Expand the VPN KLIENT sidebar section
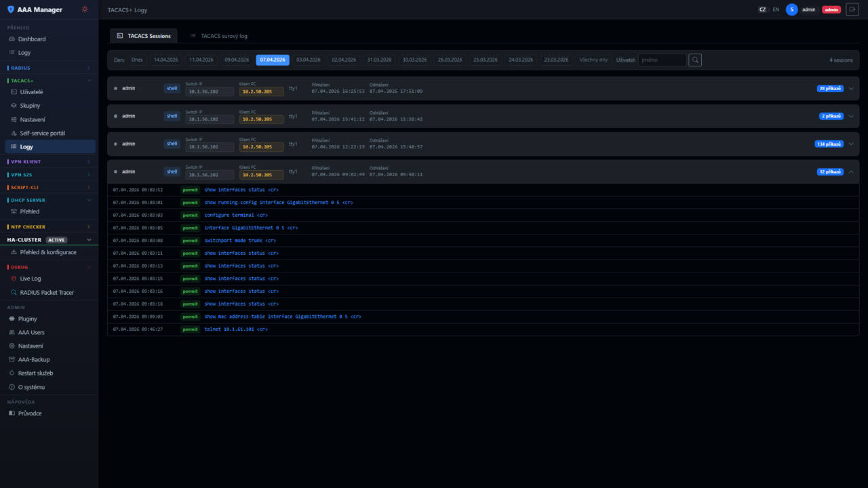Viewport: 868px width, 488px height. tap(49, 162)
